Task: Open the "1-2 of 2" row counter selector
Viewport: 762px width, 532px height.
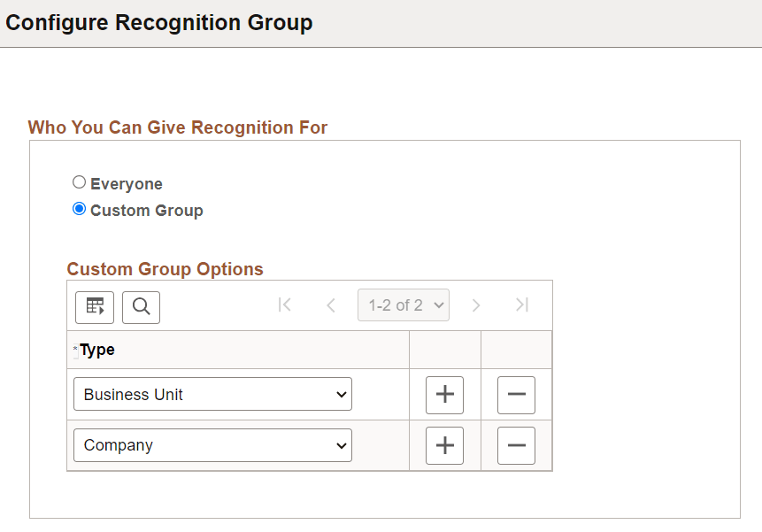Action: click(403, 305)
